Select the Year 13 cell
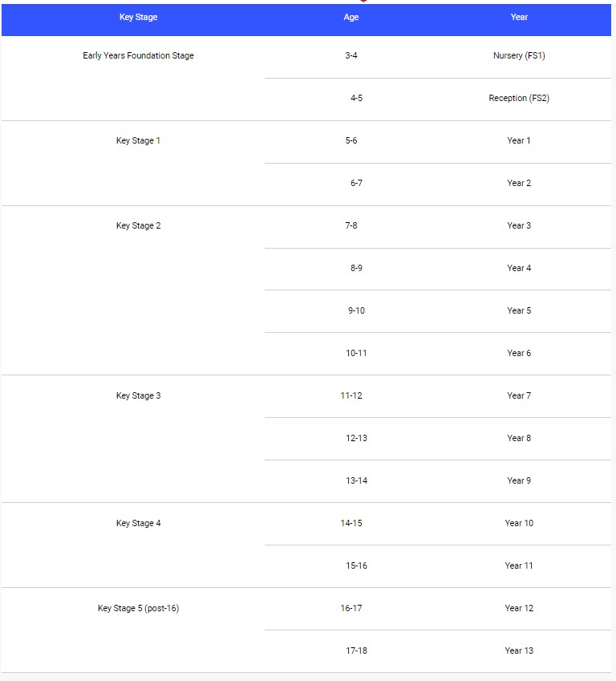The image size is (616, 681). pyautogui.click(x=519, y=651)
